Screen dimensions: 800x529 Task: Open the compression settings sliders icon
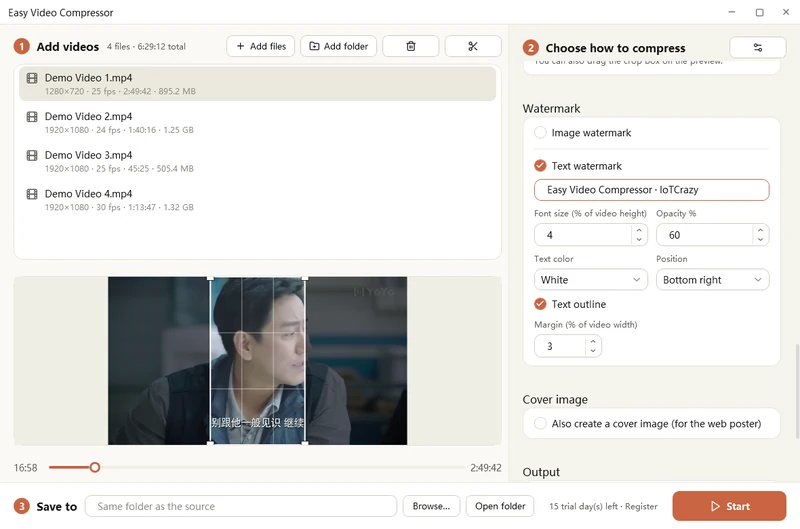coord(758,47)
